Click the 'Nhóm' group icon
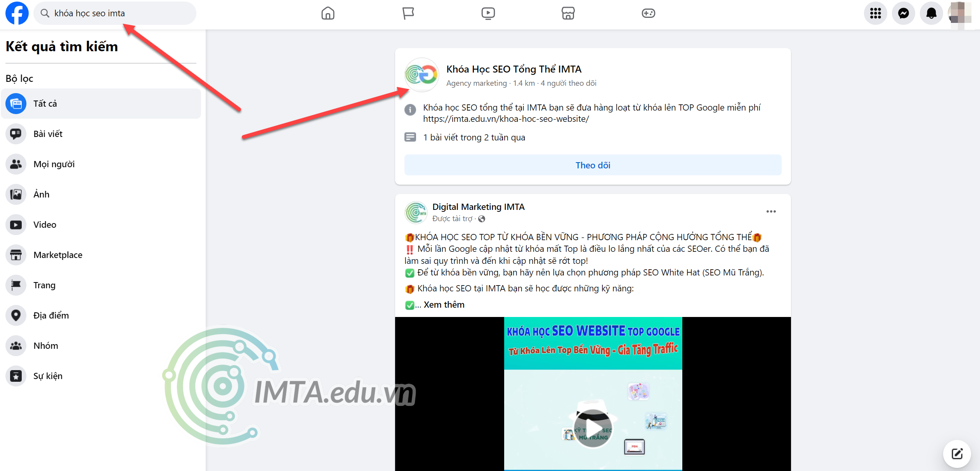Screen dimensions: 980x471 pyautogui.click(x=16, y=346)
